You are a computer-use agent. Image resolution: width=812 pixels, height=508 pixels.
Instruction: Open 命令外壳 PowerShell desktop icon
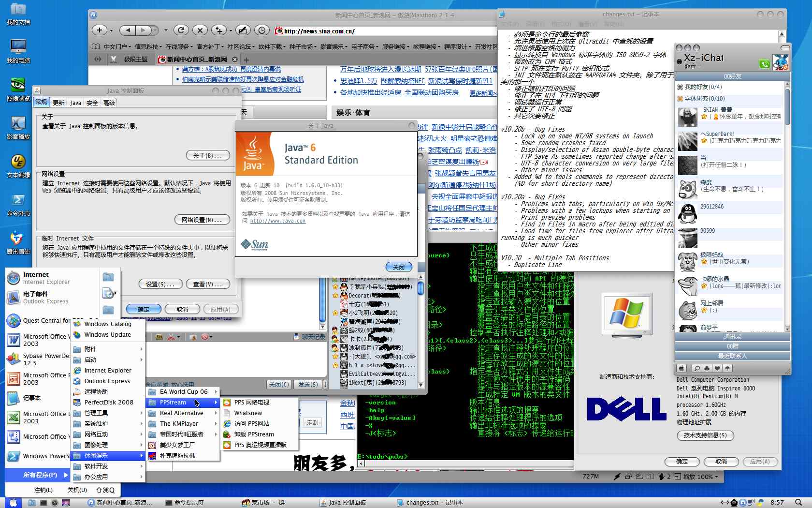(x=18, y=204)
